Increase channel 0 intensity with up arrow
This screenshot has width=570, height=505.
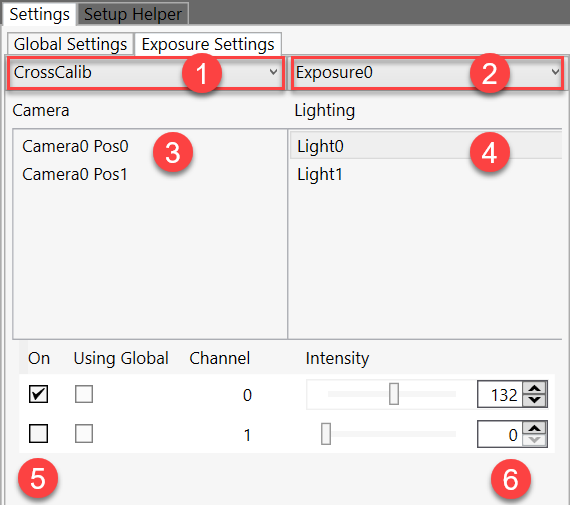[535, 388]
